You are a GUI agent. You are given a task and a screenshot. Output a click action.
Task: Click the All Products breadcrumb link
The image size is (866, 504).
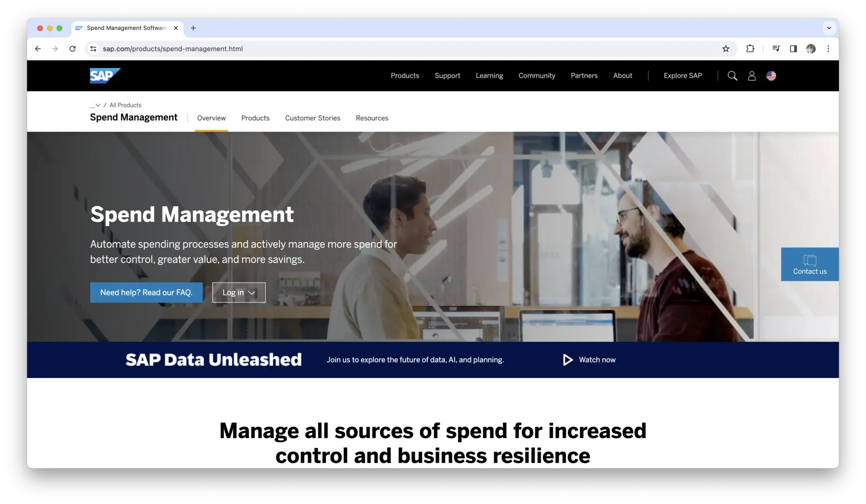tap(125, 105)
